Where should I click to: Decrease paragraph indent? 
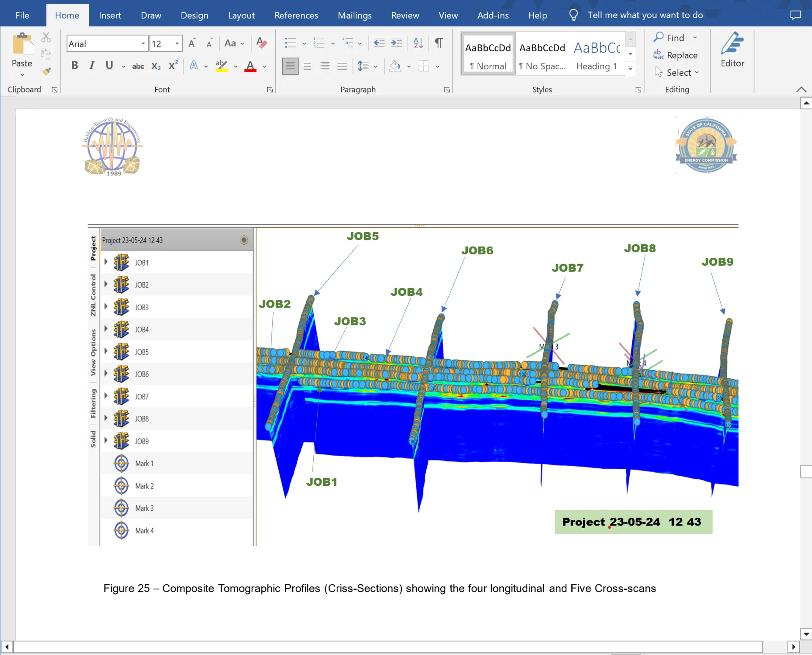[379, 43]
